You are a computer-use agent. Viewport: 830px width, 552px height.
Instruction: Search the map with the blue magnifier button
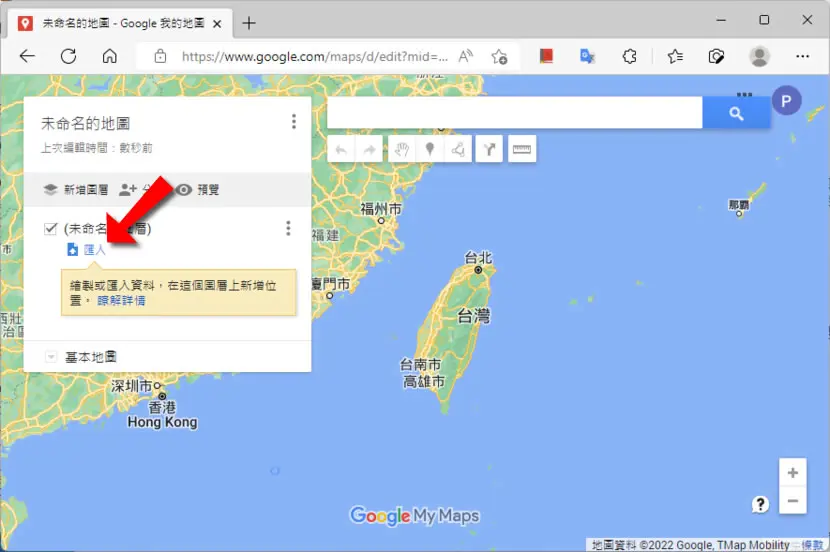point(736,113)
